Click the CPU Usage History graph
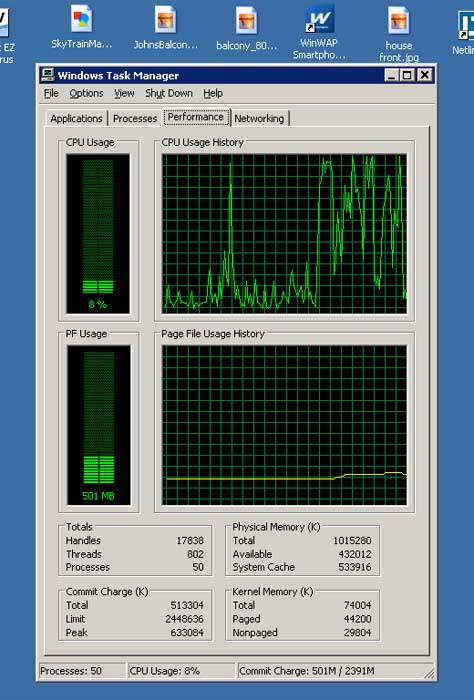474x700 pixels. (284, 234)
